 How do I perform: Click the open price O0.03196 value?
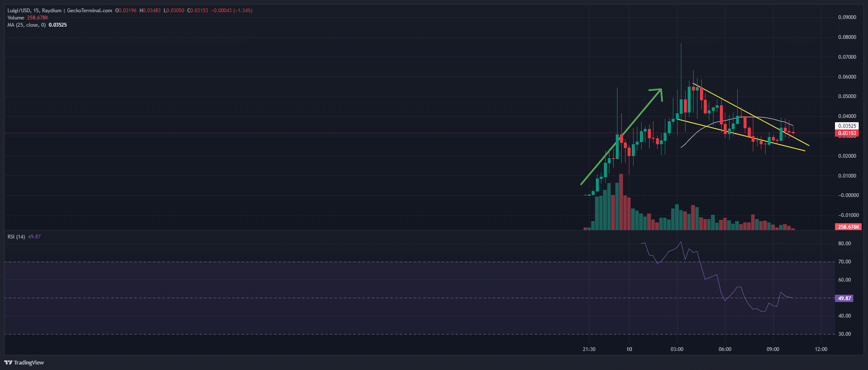click(x=126, y=11)
